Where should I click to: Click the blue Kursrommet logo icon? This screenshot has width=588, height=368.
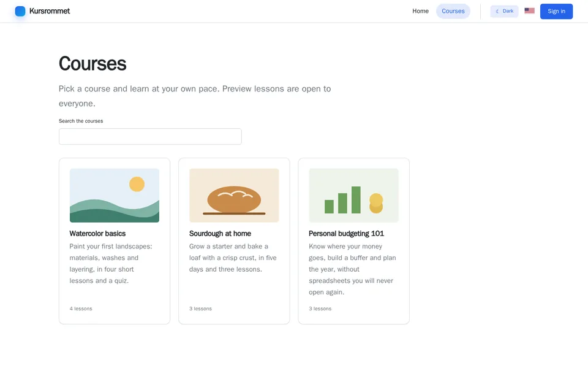(20, 11)
